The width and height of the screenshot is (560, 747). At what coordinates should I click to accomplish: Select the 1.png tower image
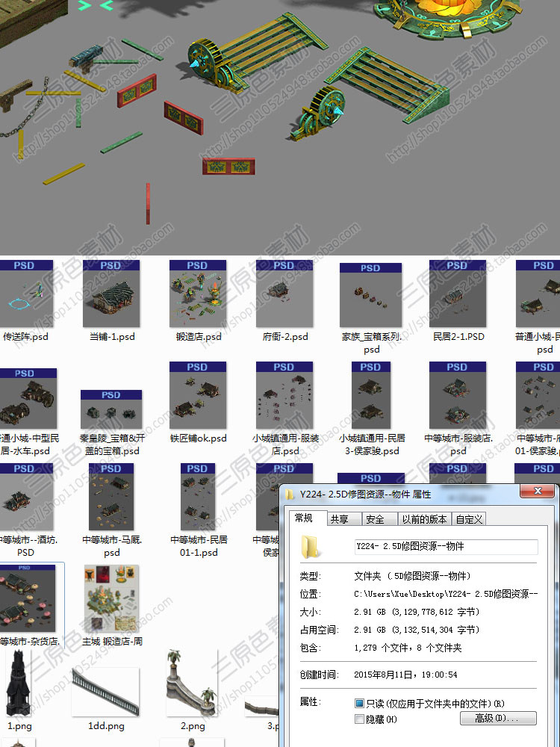pos(18,683)
